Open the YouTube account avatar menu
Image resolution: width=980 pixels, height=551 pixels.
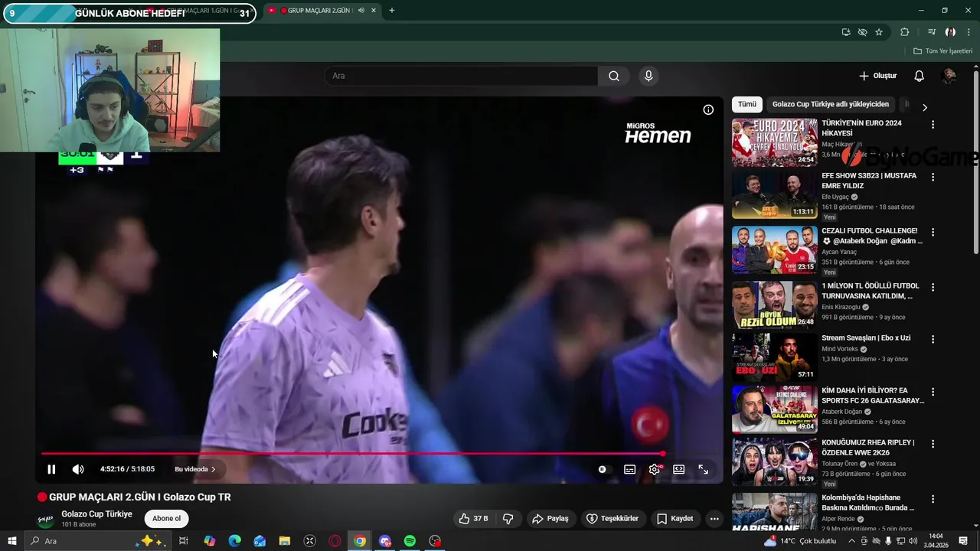(949, 76)
